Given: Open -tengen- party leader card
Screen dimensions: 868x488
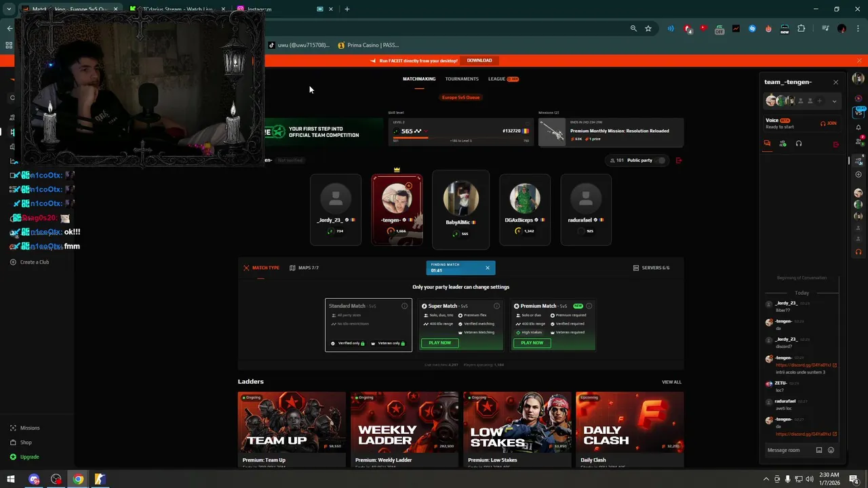Looking at the screenshot, I should 397,209.
